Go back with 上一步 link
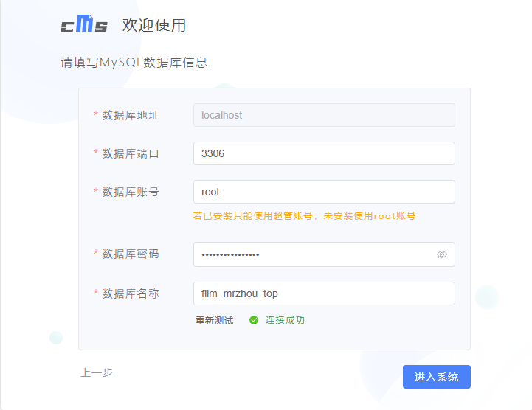The image size is (532, 410). click(97, 372)
